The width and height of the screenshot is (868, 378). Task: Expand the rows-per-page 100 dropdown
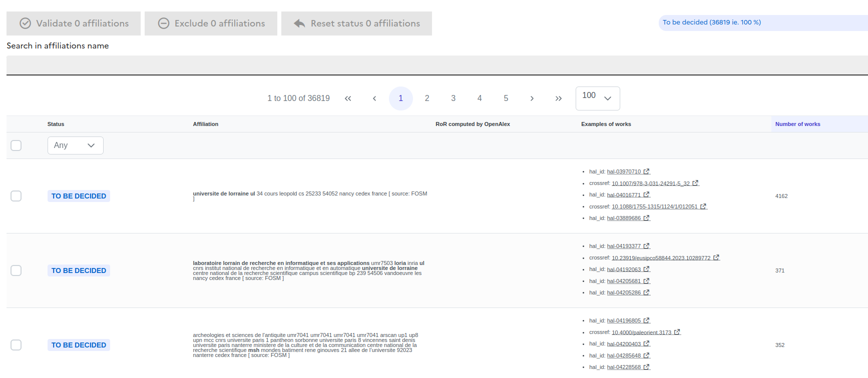pyautogui.click(x=597, y=98)
